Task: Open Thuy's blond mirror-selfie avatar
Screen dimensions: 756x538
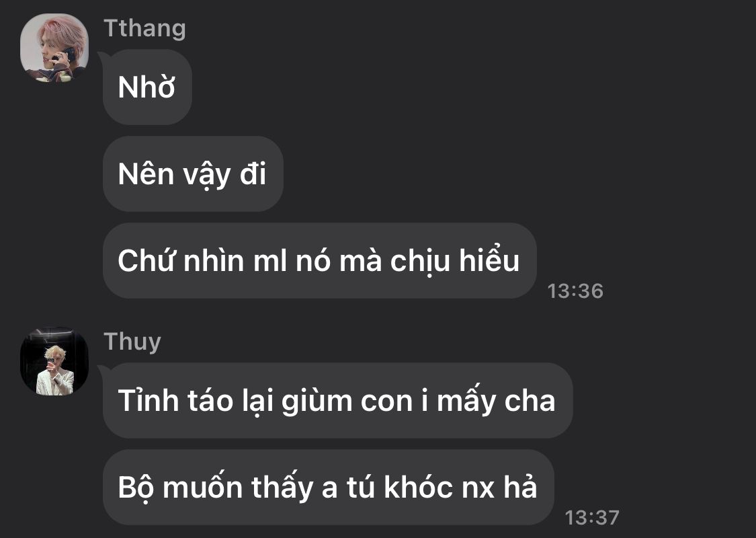Action: tap(54, 361)
